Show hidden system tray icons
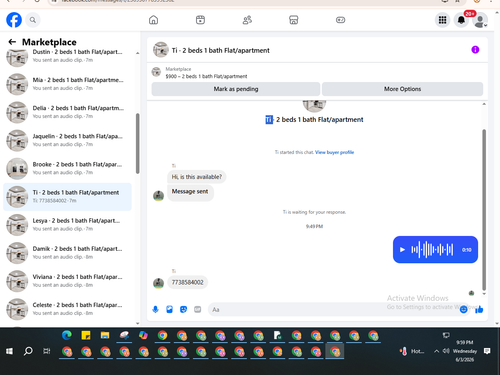This screenshot has height=375, width=500. click(436, 351)
